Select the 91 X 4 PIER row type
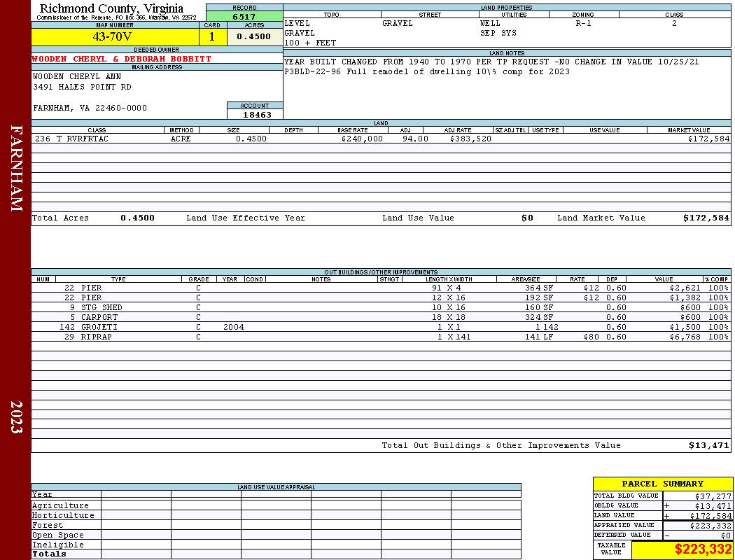Screen dimensions: 735x560 pyautogui.click(x=92, y=288)
